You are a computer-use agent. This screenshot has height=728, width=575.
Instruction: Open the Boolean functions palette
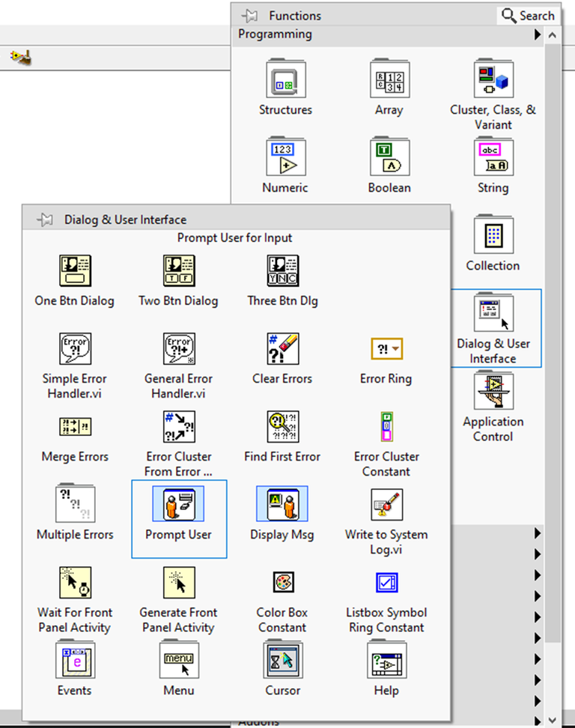[389, 157]
